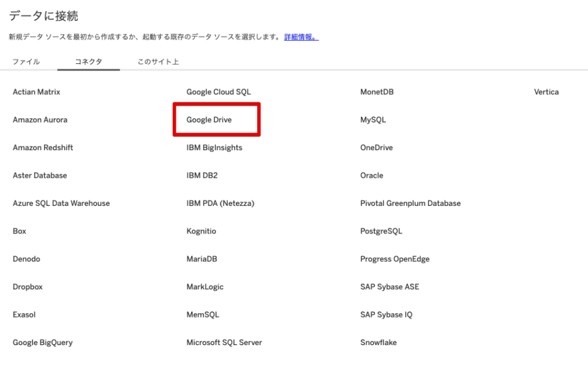
Task: Select Azure SQL Data Warehouse
Action: click(61, 203)
